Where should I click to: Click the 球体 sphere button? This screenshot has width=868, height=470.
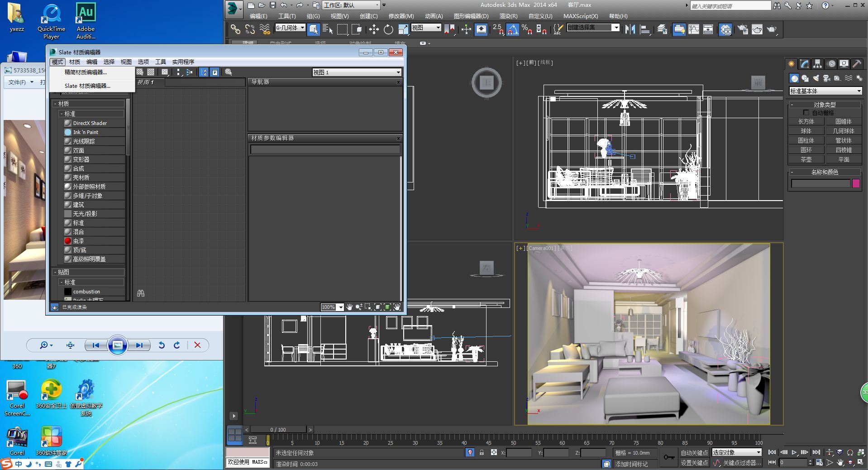[806, 131]
